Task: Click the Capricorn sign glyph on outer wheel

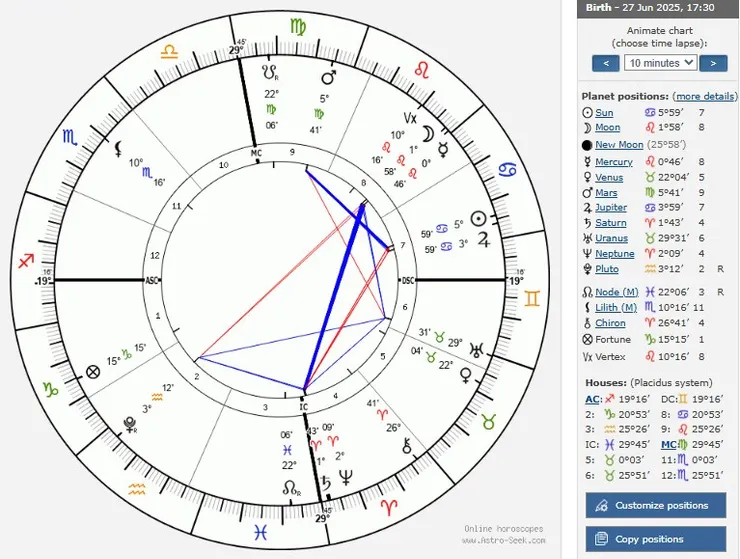Action: pyautogui.click(x=50, y=389)
